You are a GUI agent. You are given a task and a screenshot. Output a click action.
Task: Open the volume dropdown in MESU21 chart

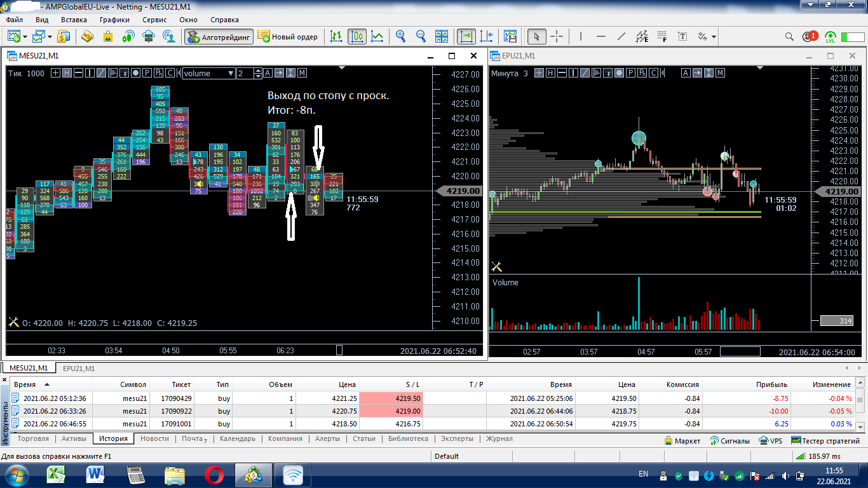[208, 73]
